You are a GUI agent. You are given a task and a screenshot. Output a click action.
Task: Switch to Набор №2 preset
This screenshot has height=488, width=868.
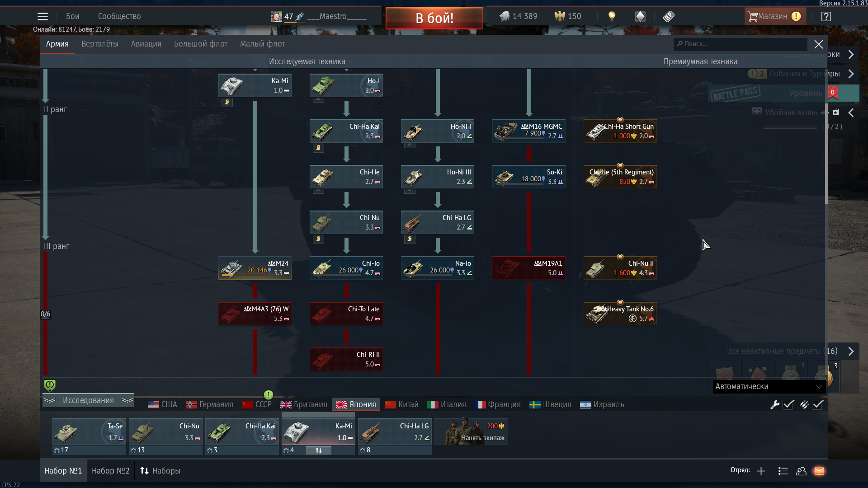tap(111, 471)
